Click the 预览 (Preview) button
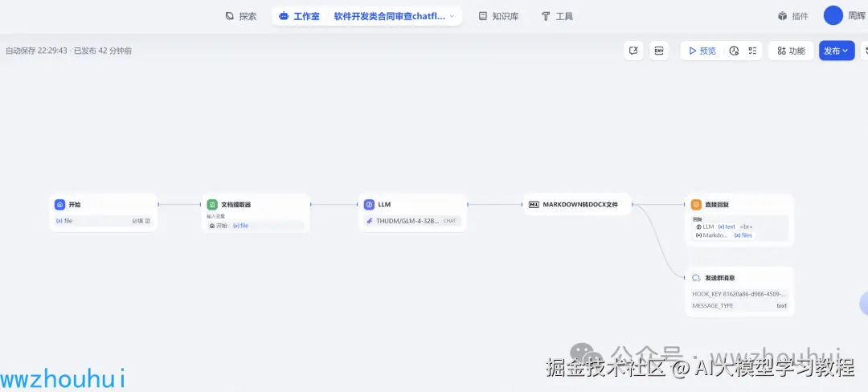This screenshot has width=868, height=392. (x=702, y=51)
